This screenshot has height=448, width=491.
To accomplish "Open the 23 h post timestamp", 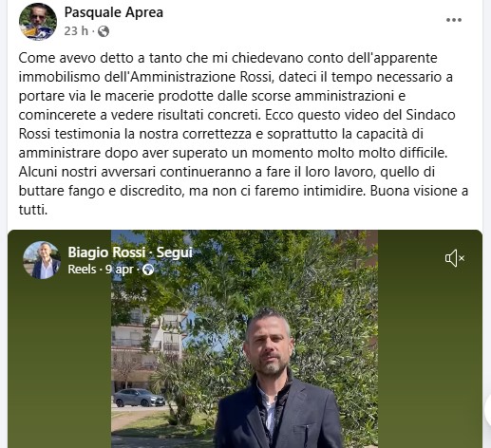I will pos(76,31).
